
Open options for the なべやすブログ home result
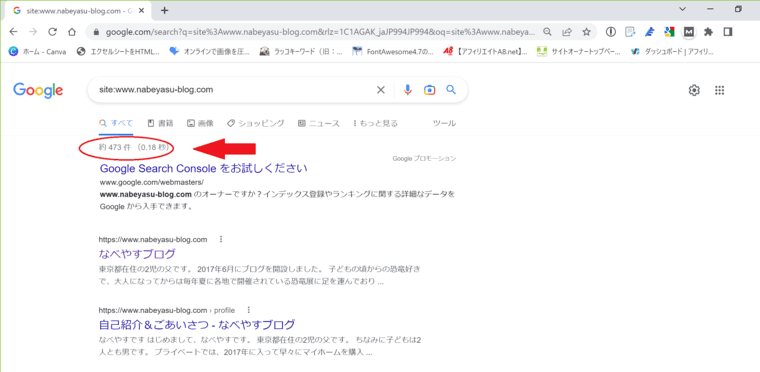tap(221, 239)
